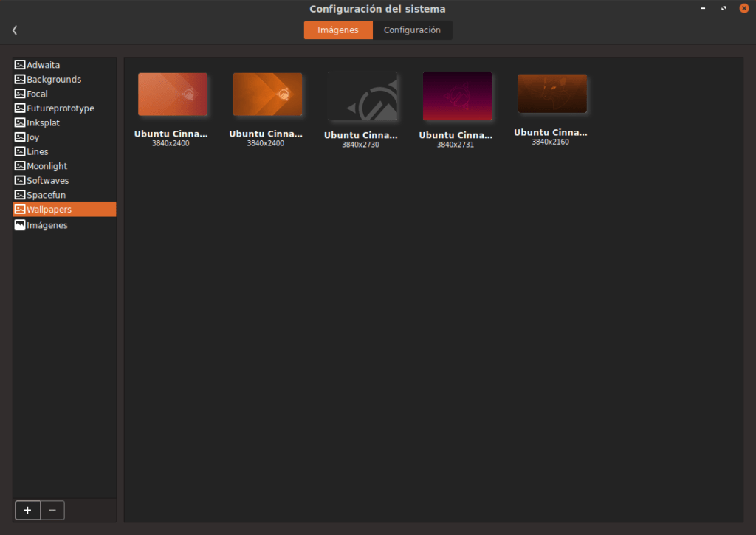The width and height of the screenshot is (756, 535).
Task: Select the Spacefun folder
Action: pyautogui.click(x=47, y=195)
